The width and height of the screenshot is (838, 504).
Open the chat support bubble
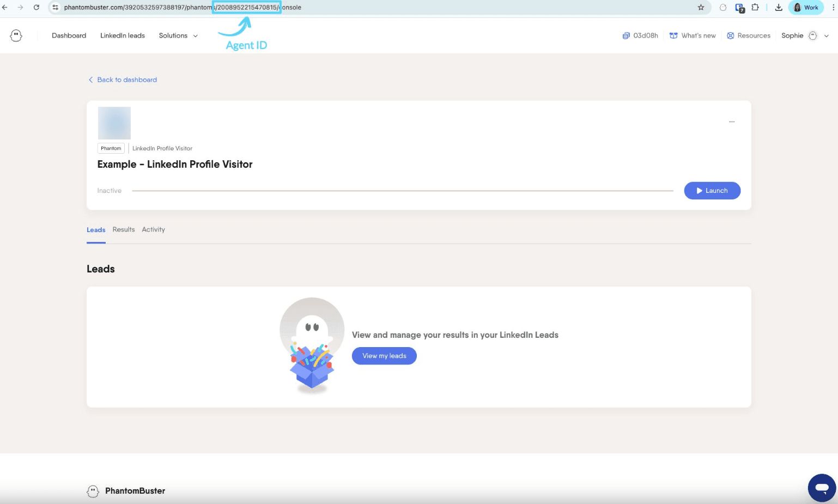click(x=822, y=488)
